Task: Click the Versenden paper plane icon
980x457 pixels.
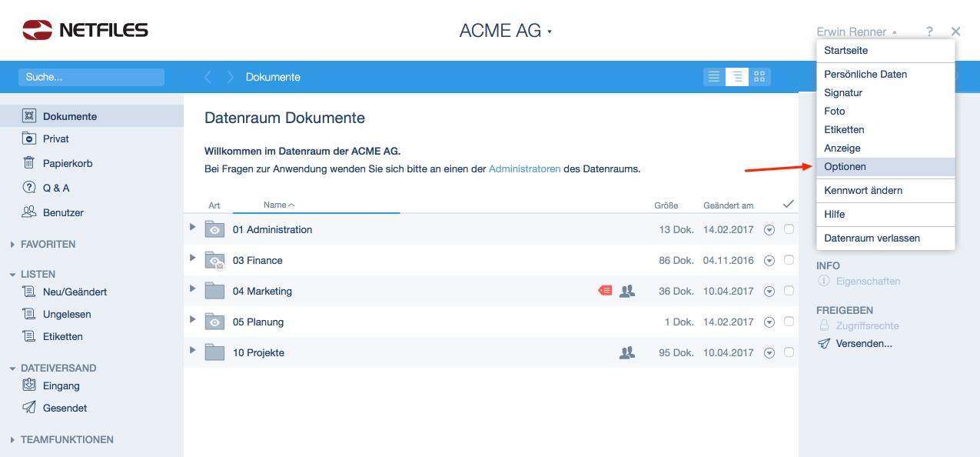Action: coord(824,344)
